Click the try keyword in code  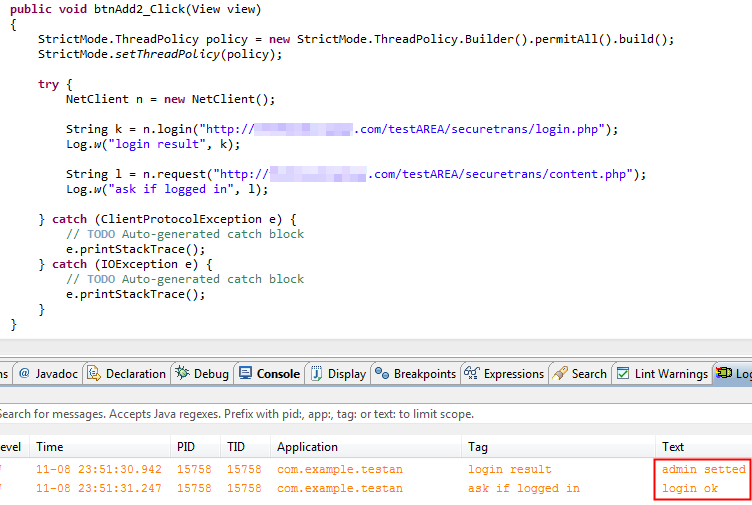[48, 84]
